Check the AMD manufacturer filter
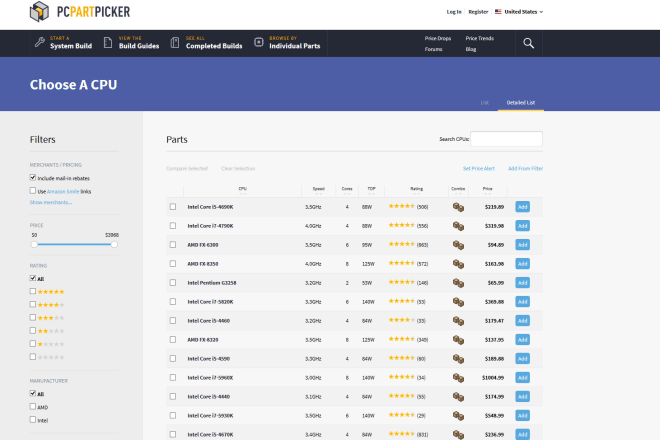The width and height of the screenshot is (660, 440). click(x=33, y=407)
